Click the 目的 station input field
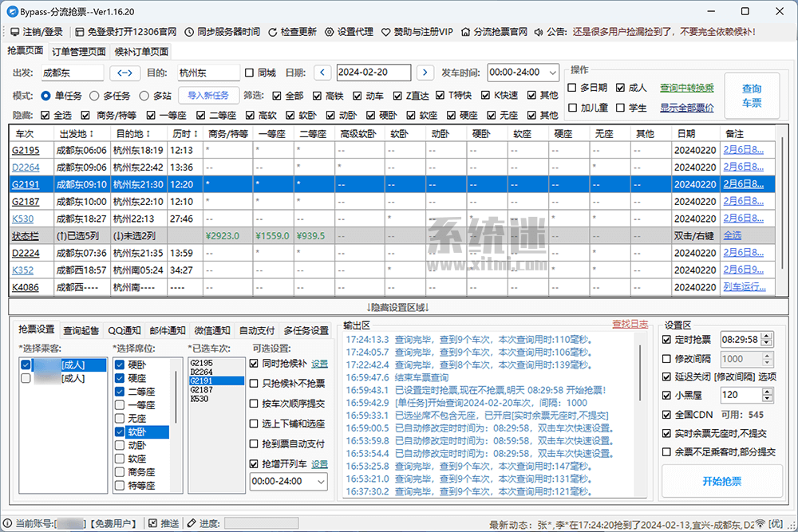This screenshot has width=798, height=532. pos(208,73)
